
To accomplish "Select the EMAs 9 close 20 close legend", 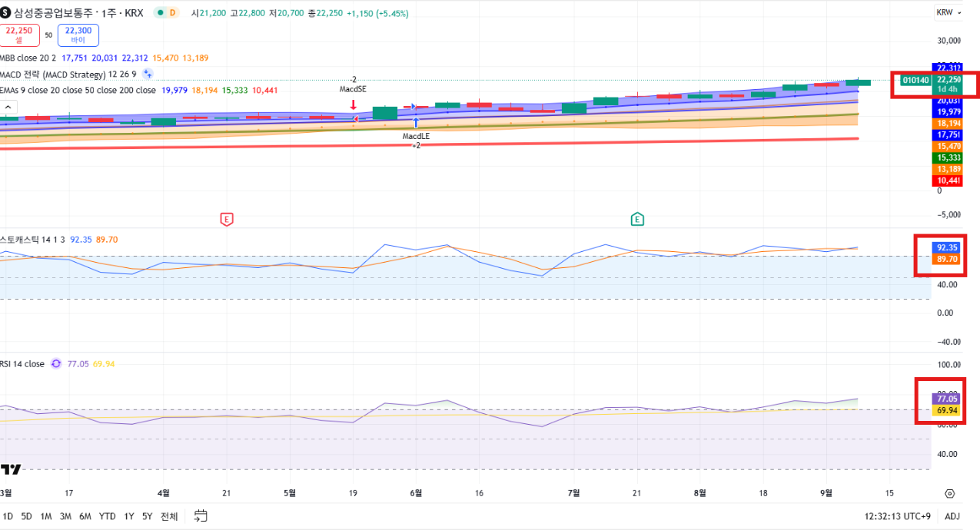I will tap(77, 90).
